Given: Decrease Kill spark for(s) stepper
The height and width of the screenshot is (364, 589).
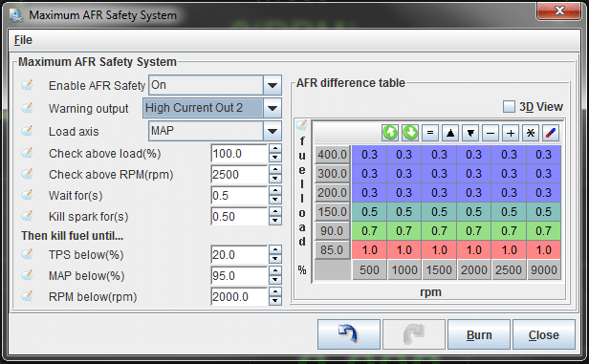Looking at the screenshot, I should (275, 221).
